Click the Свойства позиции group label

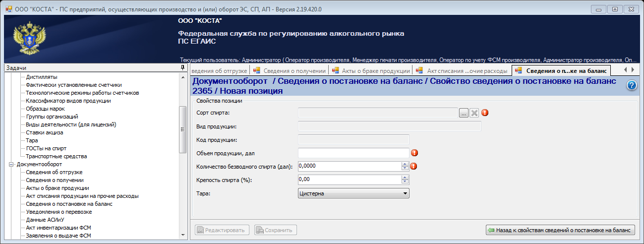219,101
